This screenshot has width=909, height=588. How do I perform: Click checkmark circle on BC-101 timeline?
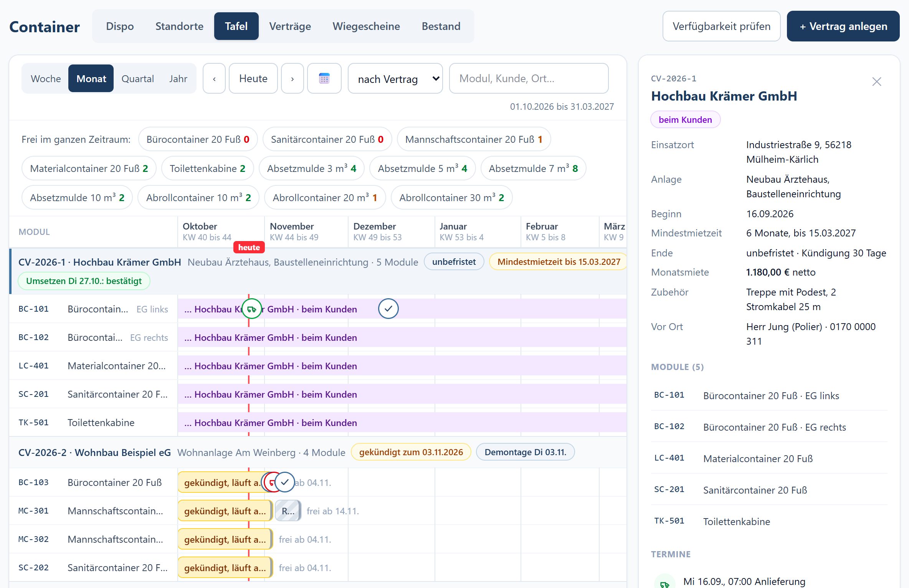tap(388, 309)
